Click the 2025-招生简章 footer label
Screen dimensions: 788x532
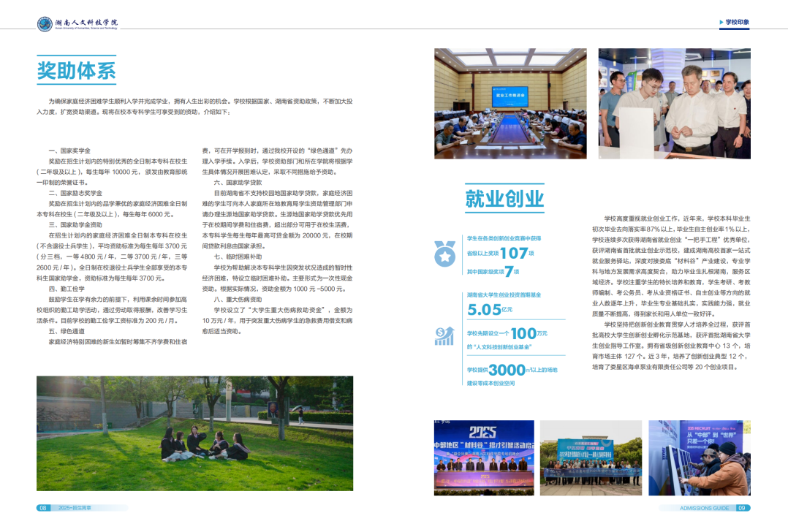[75, 508]
